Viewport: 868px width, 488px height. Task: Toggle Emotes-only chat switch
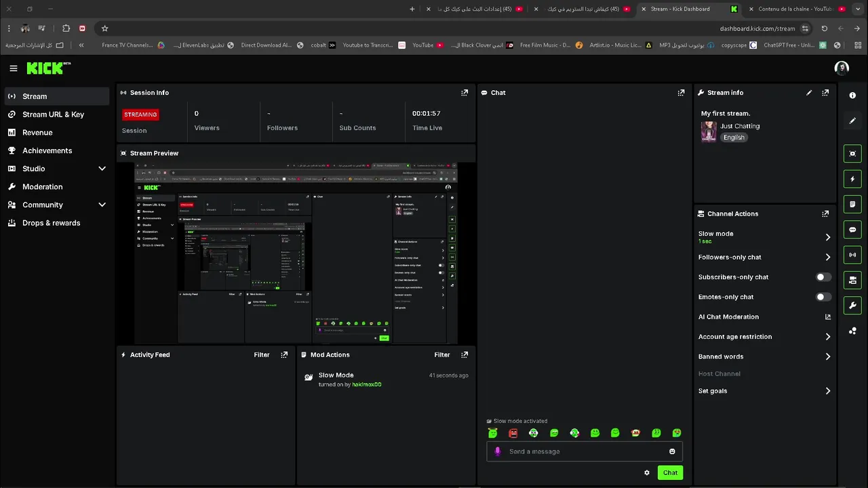[x=823, y=297]
